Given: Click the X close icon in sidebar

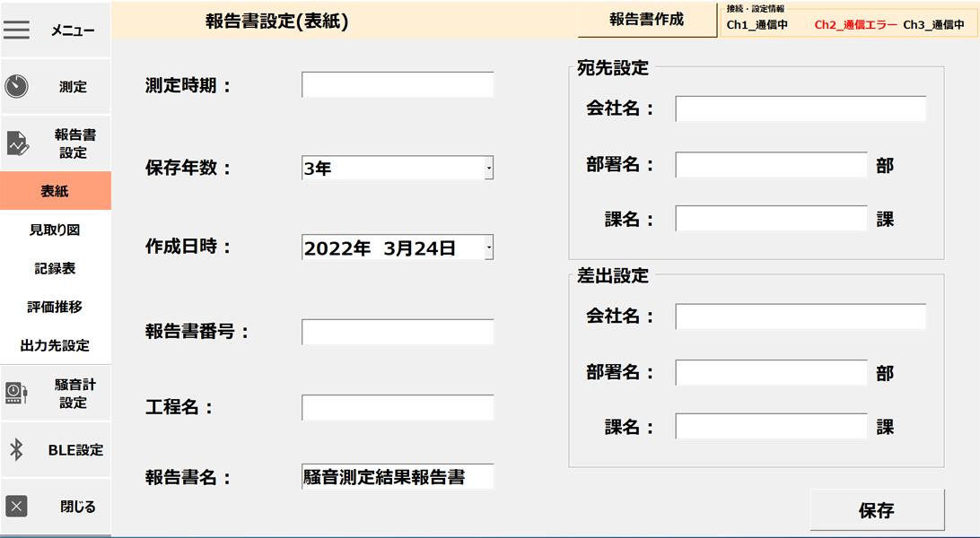Looking at the screenshot, I should coord(16,507).
